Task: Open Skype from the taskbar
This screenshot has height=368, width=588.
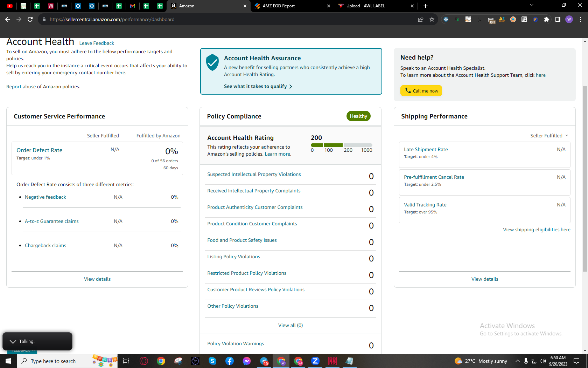Action: [212, 361]
